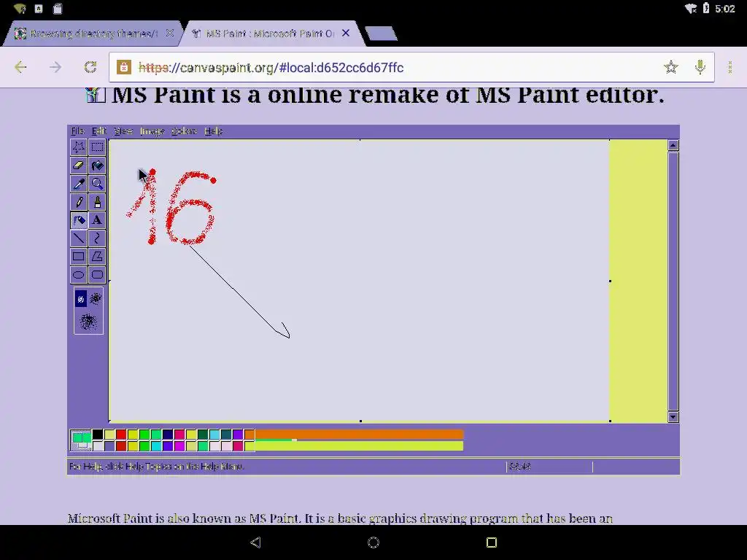This screenshot has height=560, width=747.
Task: Click the canvas scrollbar up arrow
Action: point(673,145)
